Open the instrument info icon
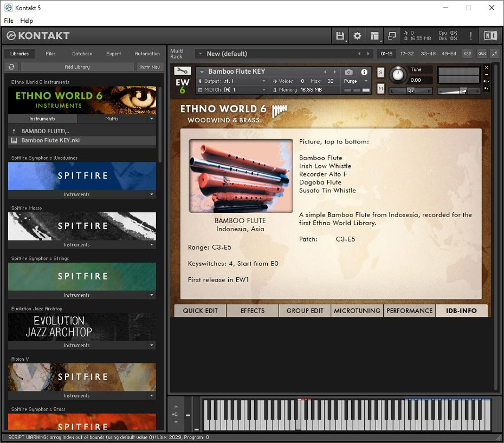 pos(364,72)
